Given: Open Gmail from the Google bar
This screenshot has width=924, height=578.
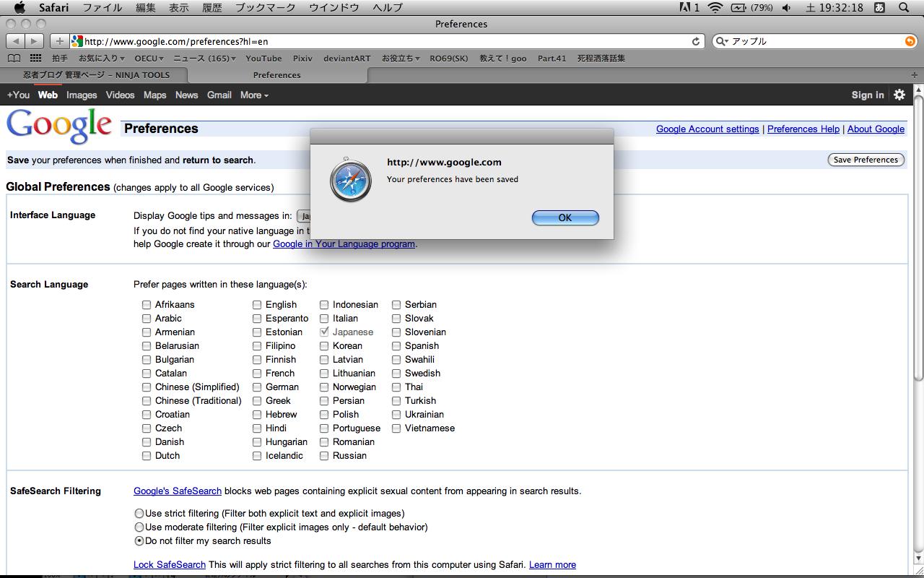Looking at the screenshot, I should pyautogui.click(x=219, y=95).
